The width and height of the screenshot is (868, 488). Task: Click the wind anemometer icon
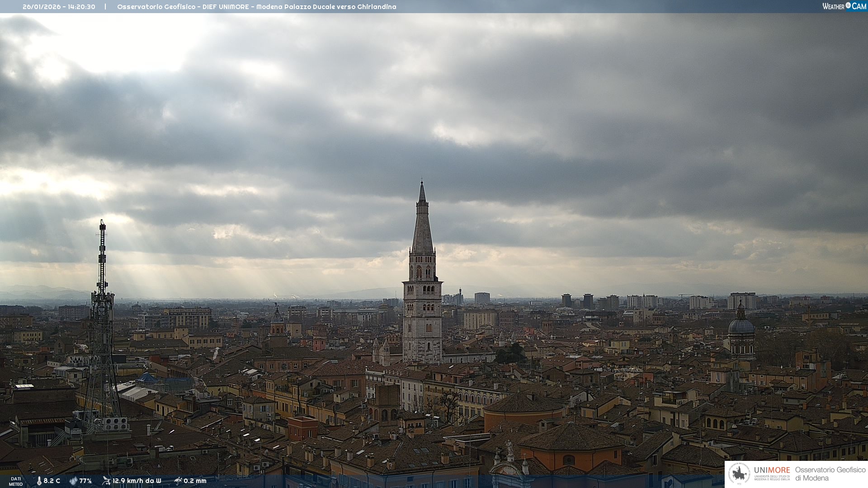(x=106, y=481)
